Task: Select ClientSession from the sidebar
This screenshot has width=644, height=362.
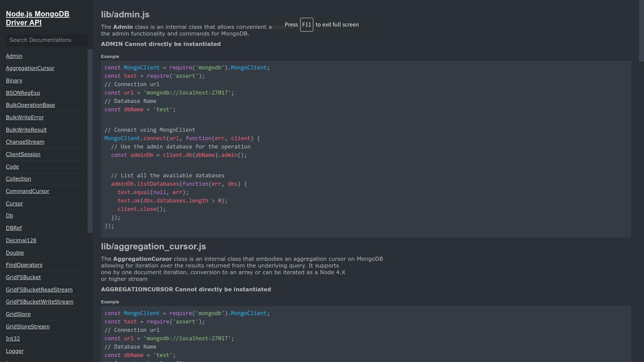Action: 23,154
